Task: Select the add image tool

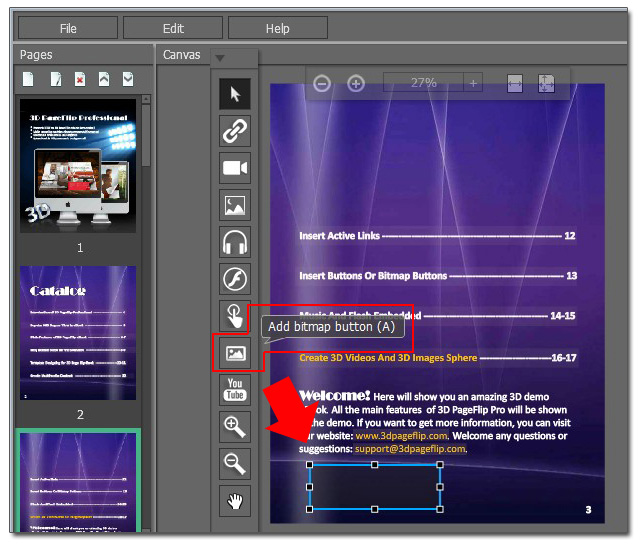Action: 235,205
